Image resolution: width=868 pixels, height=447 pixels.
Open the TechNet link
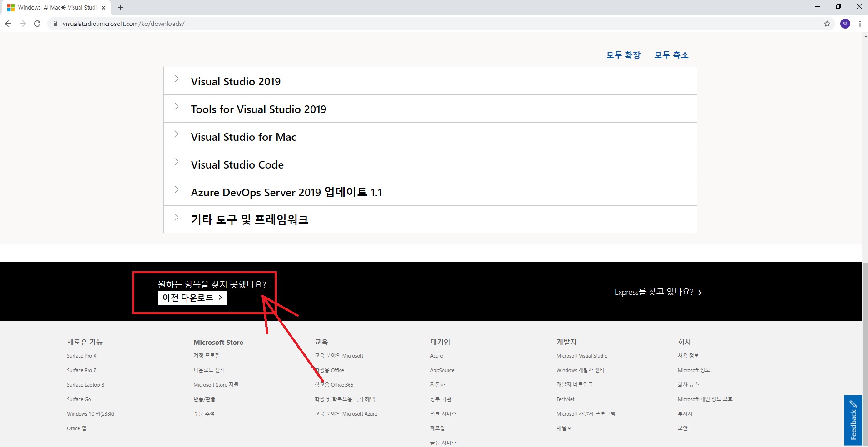pyautogui.click(x=566, y=399)
